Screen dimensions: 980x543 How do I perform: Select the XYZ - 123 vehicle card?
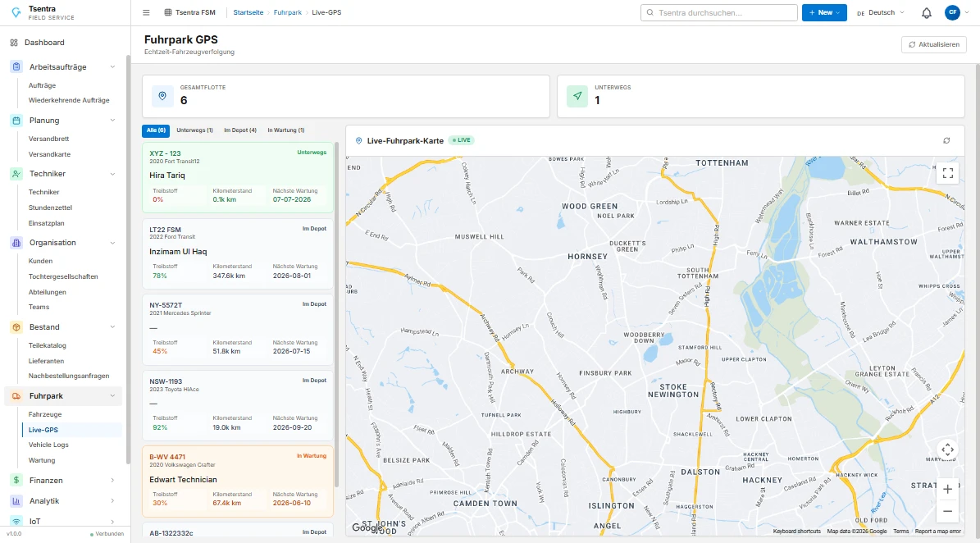[x=238, y=178]
